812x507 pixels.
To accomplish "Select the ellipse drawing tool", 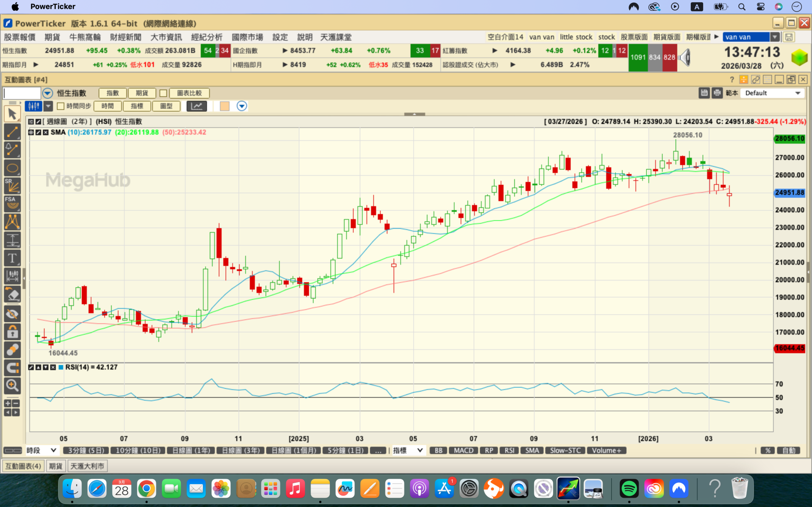I will tap(12, 168).
